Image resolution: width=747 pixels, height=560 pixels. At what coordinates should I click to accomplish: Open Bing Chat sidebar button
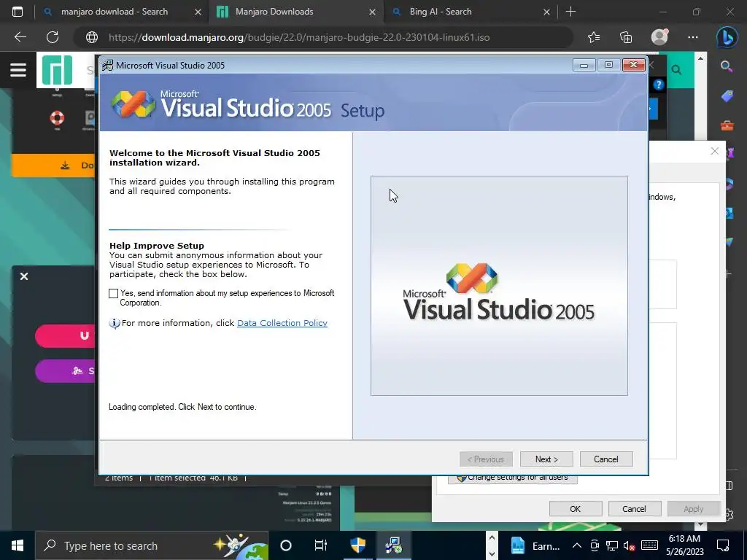727,37
